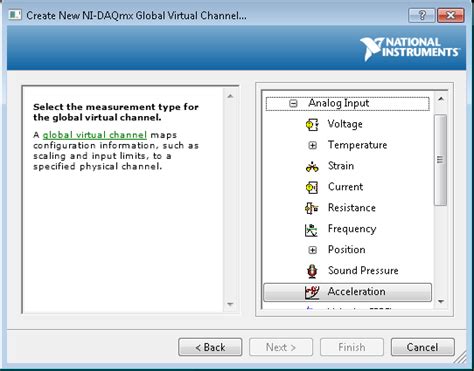
Task: Select the Analog Input label
Action: [339, 103]
